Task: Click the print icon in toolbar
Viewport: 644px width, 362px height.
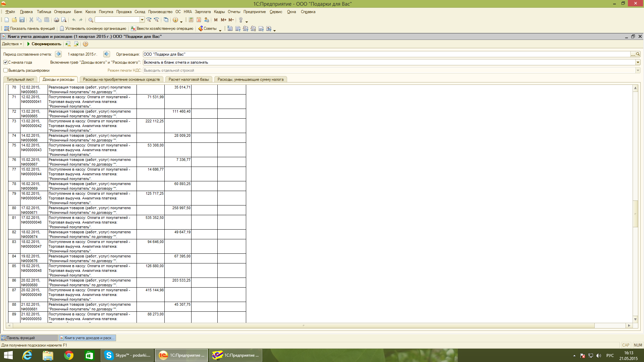Action: pos(56,20)
